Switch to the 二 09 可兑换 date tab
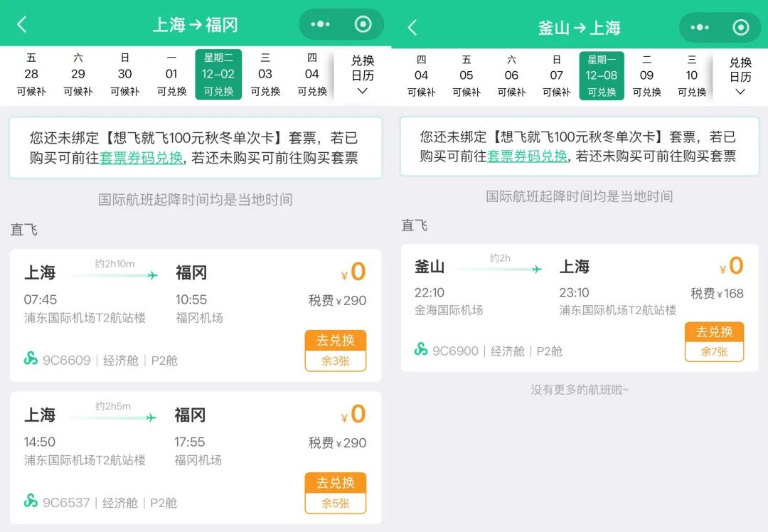 (646, 74)
